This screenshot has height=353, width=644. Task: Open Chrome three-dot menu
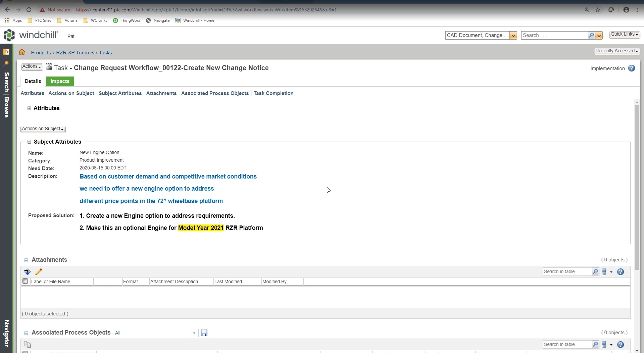coord(637,10)
